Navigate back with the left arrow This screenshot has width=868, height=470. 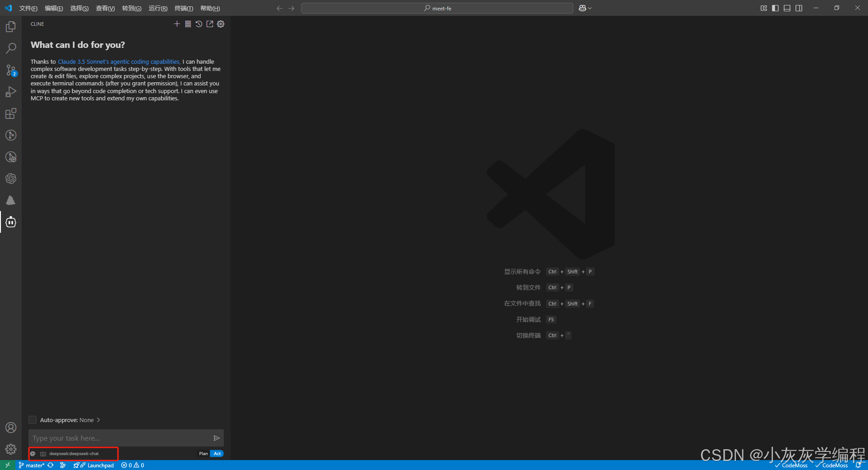coord(279,8)
